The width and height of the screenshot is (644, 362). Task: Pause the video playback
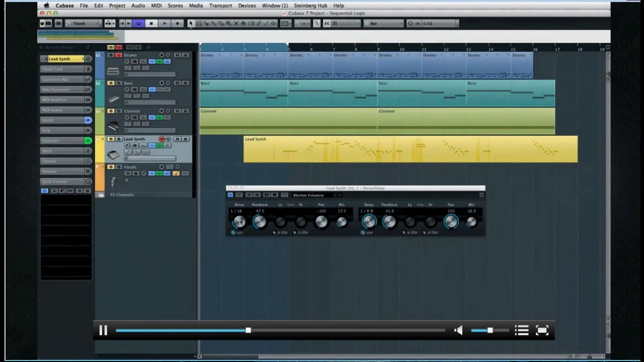click(103, 330)
